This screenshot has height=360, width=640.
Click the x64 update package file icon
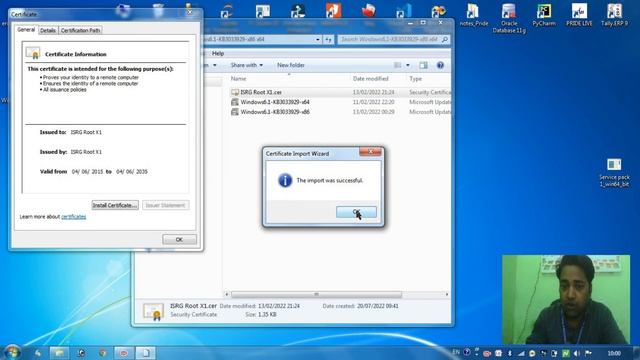(x=235, y=102)
